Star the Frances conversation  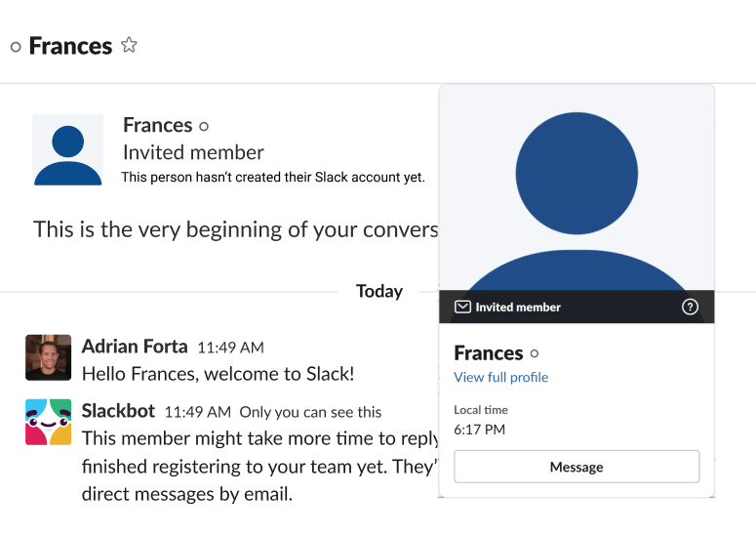point(129,45)
